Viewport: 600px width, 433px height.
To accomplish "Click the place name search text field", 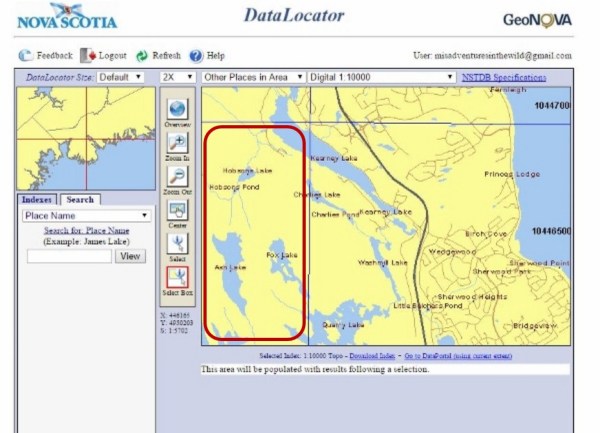I will (x=69, y=256).
